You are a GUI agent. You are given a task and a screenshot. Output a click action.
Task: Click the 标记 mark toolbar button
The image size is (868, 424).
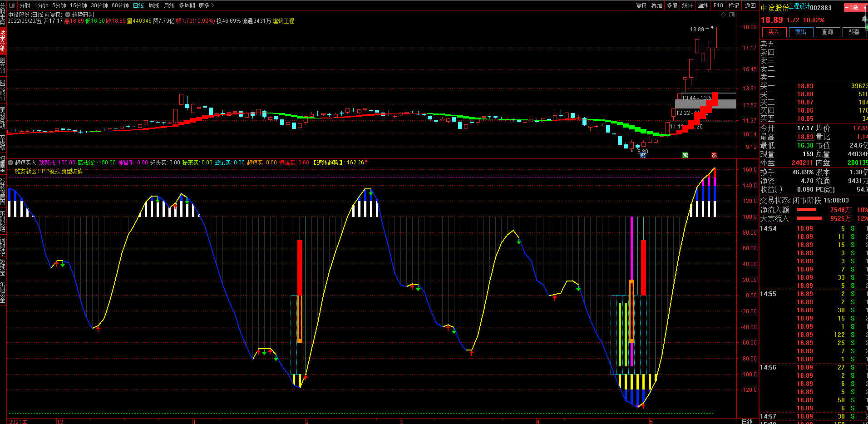click(x=734, y=5)
